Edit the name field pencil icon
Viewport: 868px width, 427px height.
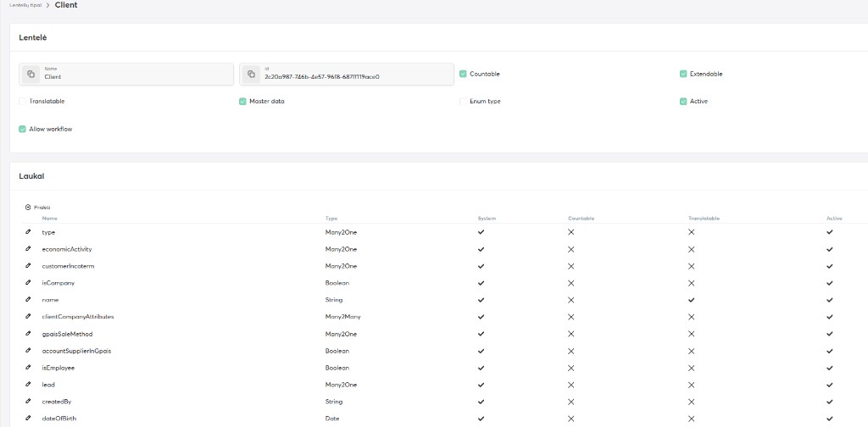click(x=28, y=300)
